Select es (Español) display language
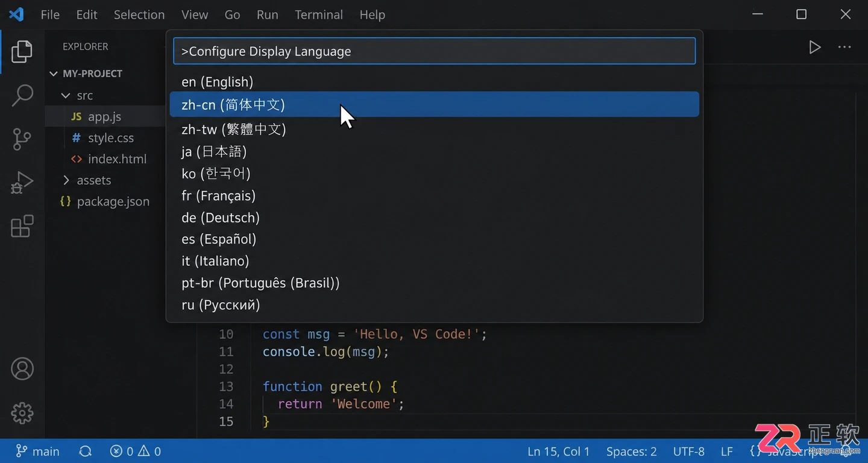The height and width of the screenshot is (463, 868). (x=435, y=239)
